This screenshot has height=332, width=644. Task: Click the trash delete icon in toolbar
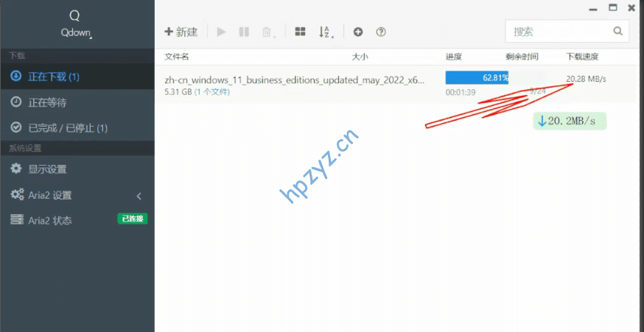coord(267,32)
